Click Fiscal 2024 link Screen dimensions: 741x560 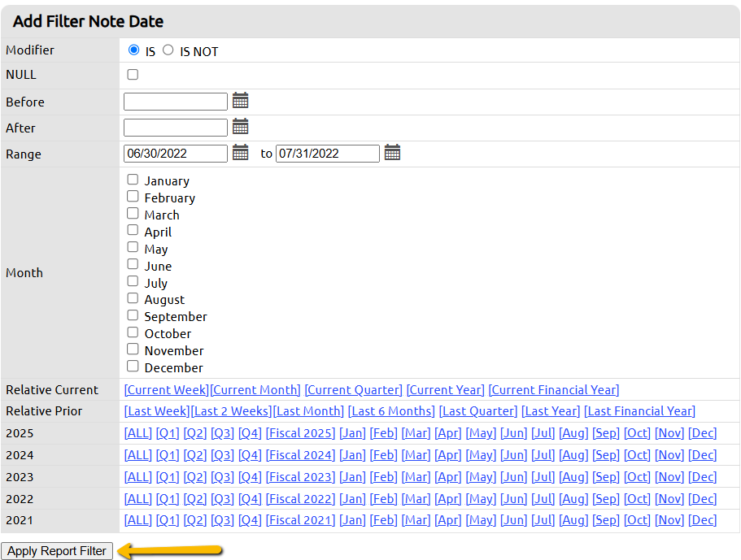tap(301, 455)
